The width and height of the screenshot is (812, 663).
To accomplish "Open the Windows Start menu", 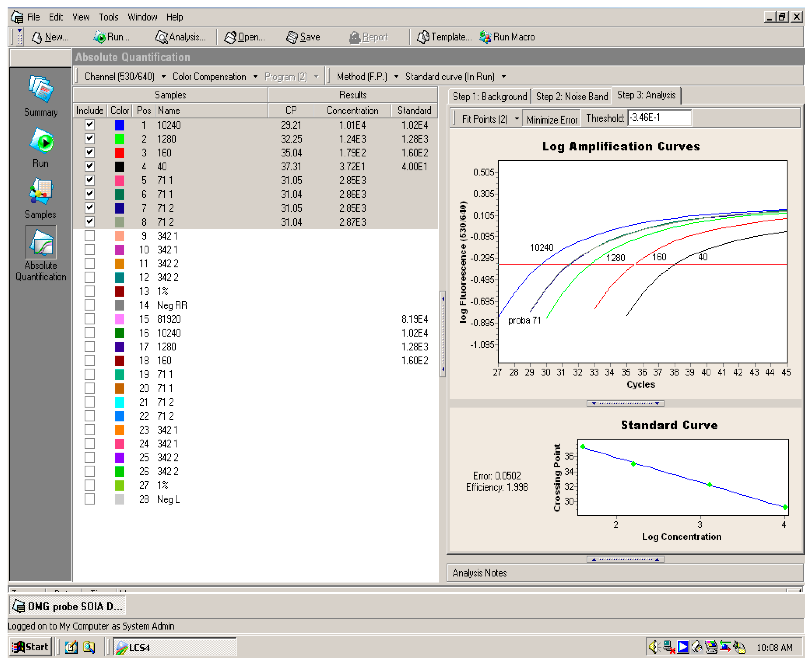I will 31,647.
